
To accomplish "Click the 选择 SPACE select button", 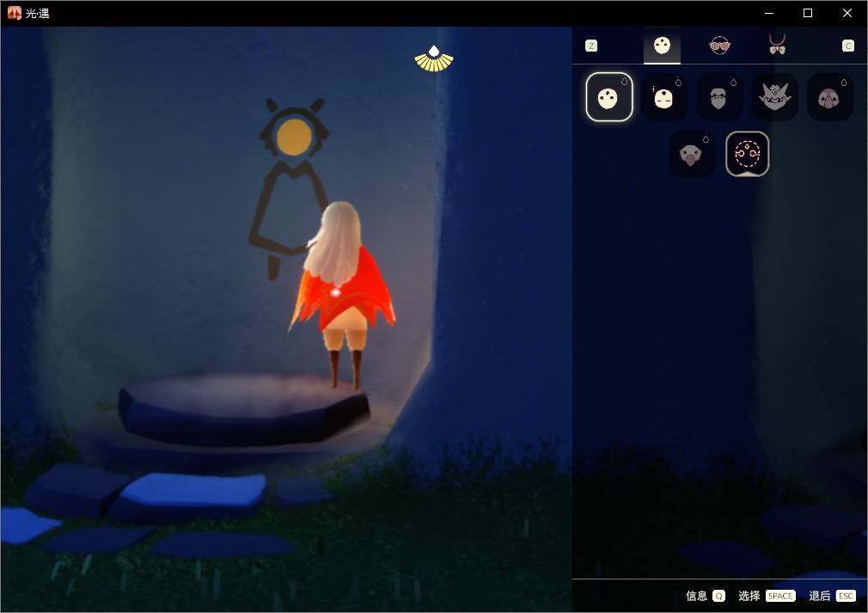I will pyautogui.click(x=767, y=596).
